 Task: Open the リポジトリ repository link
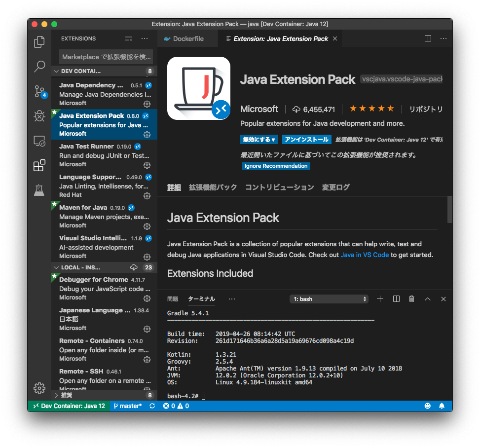pos(426,109)
